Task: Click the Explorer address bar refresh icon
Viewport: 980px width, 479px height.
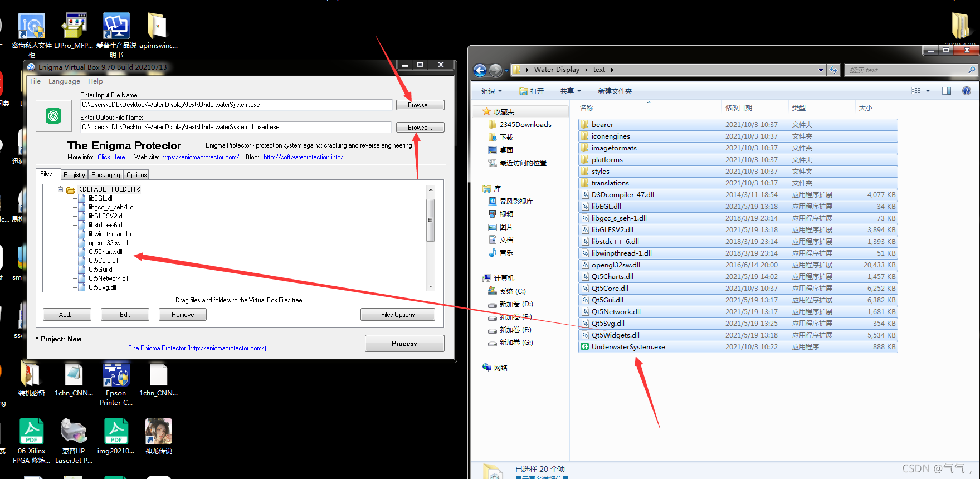Action: [833, 70]
